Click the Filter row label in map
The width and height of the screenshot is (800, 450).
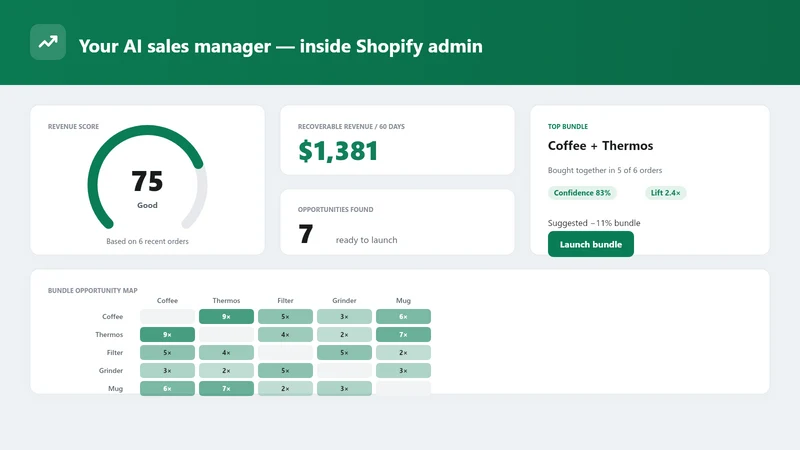point(115,353)
